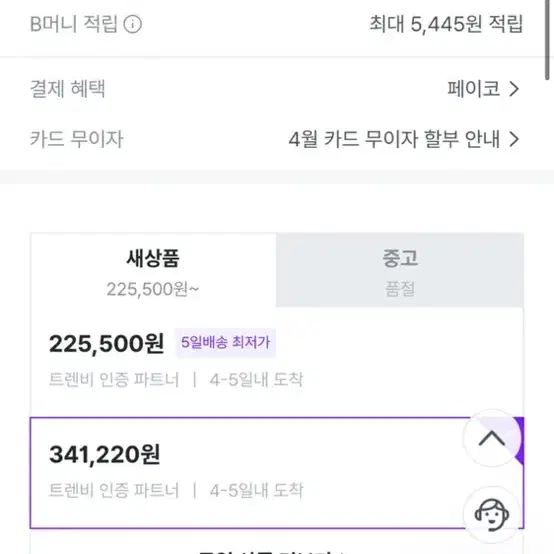Open the B머니 적립 info icon
This screenshot has height=554, width=554.
click(x=132, y=24)
